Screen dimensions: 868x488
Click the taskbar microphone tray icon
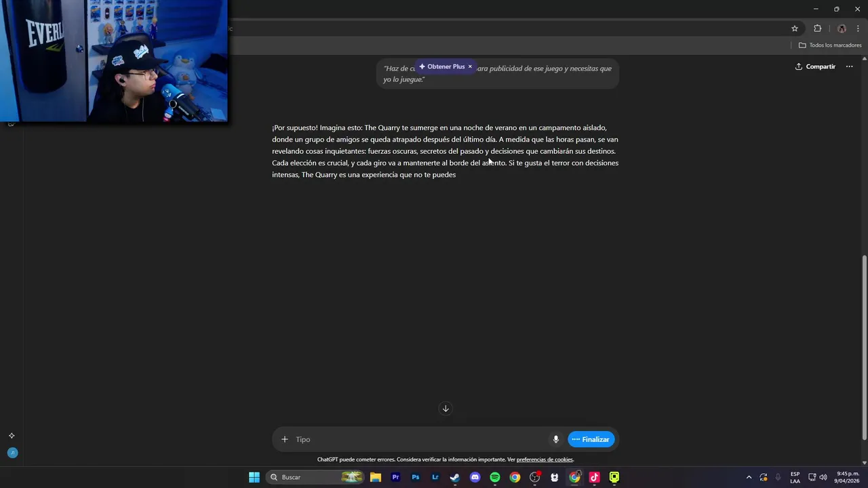coord(778,477)
